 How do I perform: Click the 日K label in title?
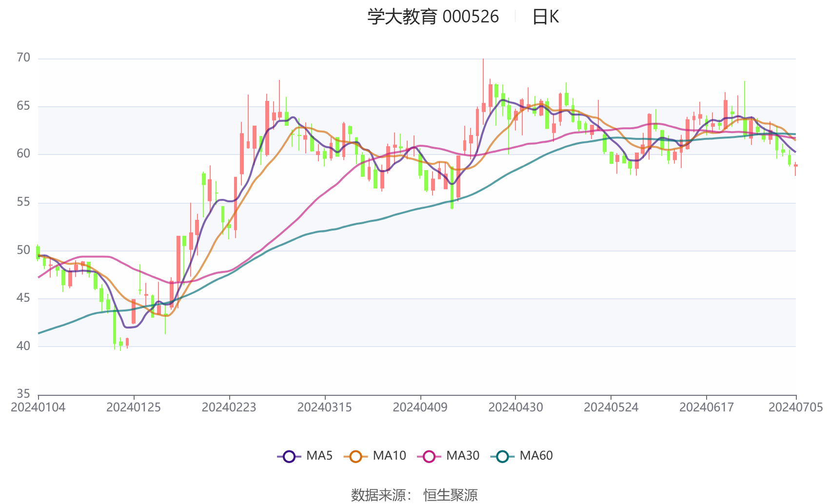tap(545, 17)
